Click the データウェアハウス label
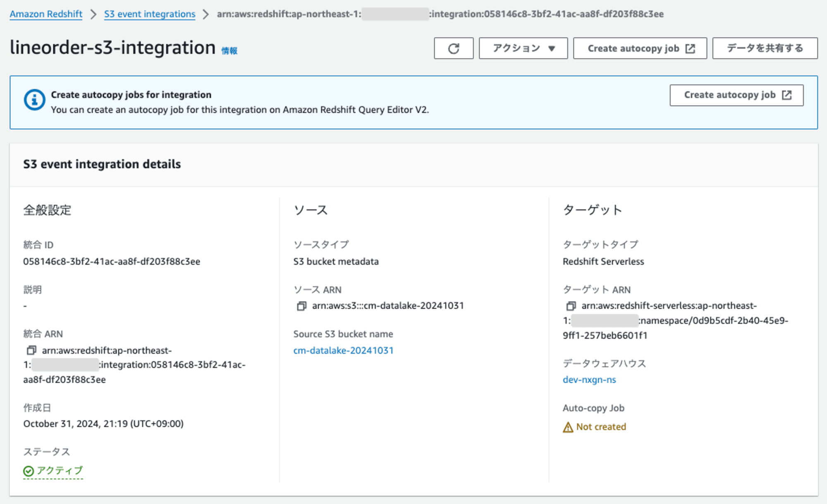 tap(604, 364)
